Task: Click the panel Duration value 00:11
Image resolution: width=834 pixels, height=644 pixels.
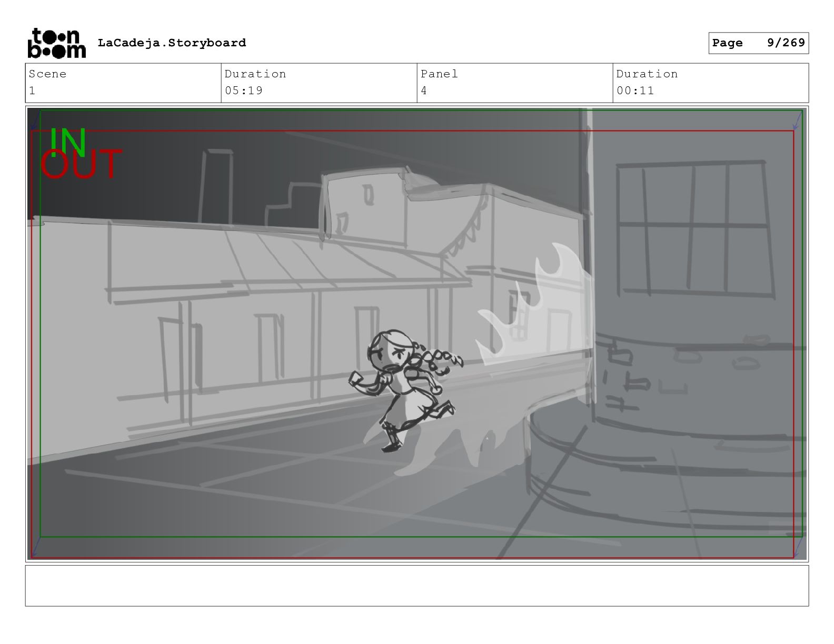Action: pos(636,90)
